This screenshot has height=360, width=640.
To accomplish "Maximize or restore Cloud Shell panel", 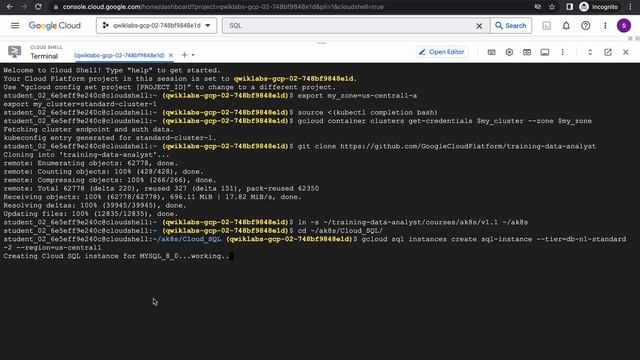I will click(590, 52).
